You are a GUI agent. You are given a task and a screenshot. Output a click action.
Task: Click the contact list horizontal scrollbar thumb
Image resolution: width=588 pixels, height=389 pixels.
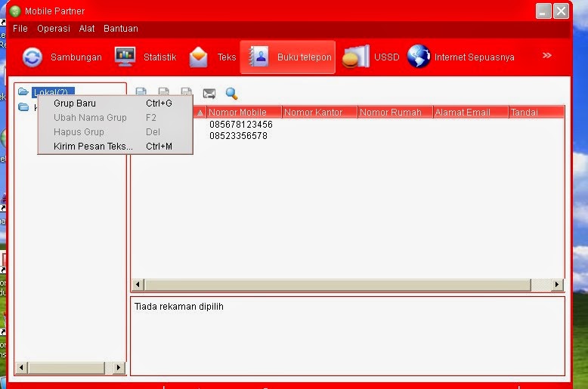[338, 285]
